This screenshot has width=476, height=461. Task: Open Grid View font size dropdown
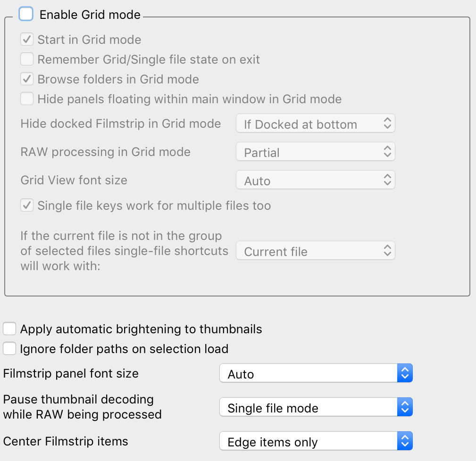315,181
